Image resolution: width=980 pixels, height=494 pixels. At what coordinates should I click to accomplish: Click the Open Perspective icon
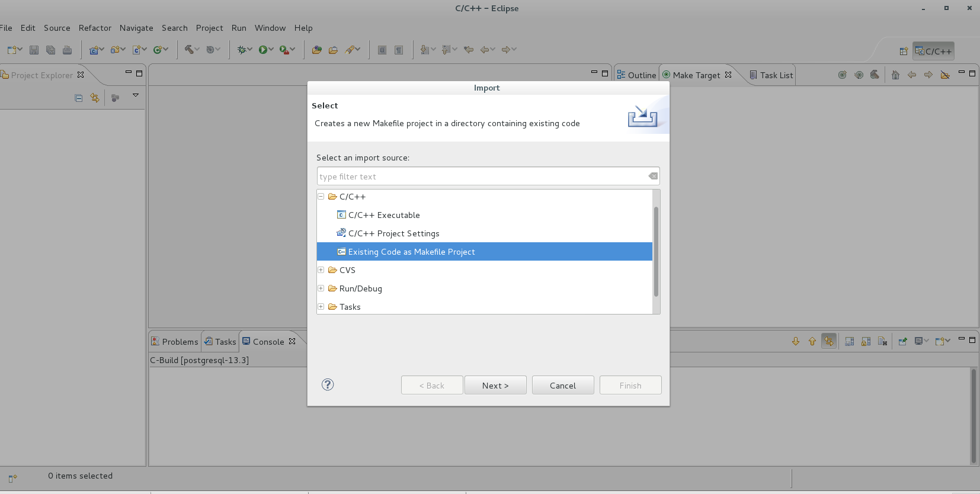(904, 52)
